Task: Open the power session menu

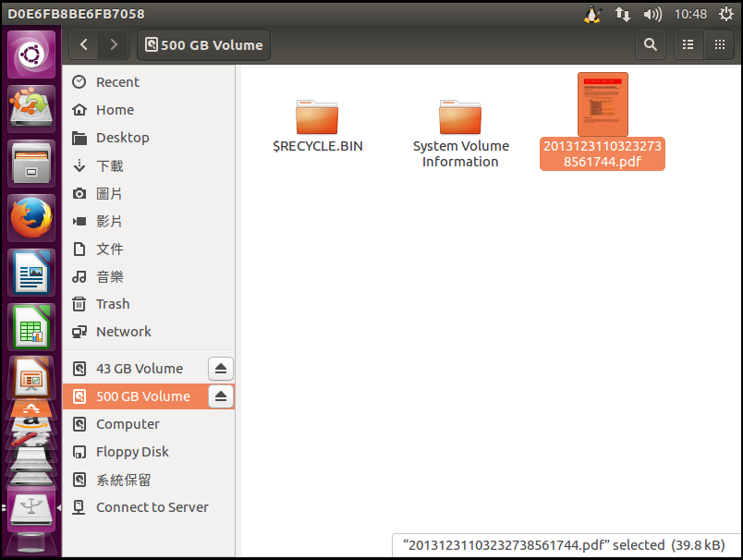Action: [726, 14]
